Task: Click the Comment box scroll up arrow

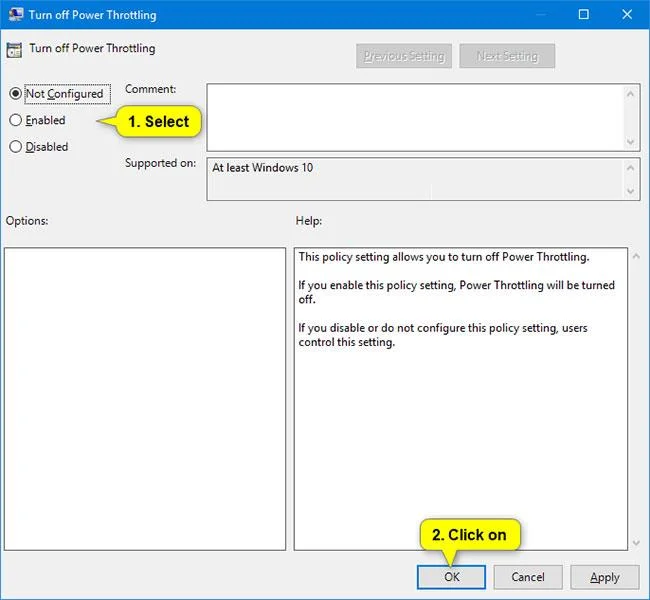Action: pyautogui.click(x=630, y=94)
